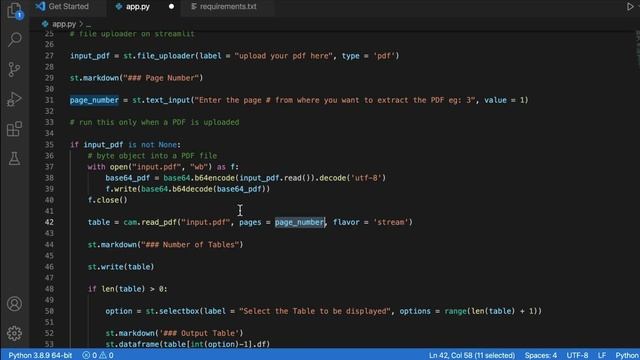
Task: Click read_pdf call on line 42
Action: 158,222
